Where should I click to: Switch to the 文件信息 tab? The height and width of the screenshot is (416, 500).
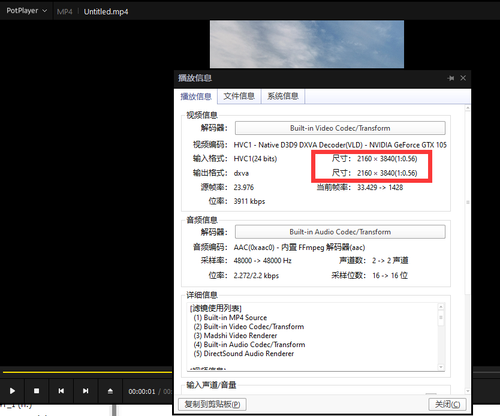coord(239,96)
